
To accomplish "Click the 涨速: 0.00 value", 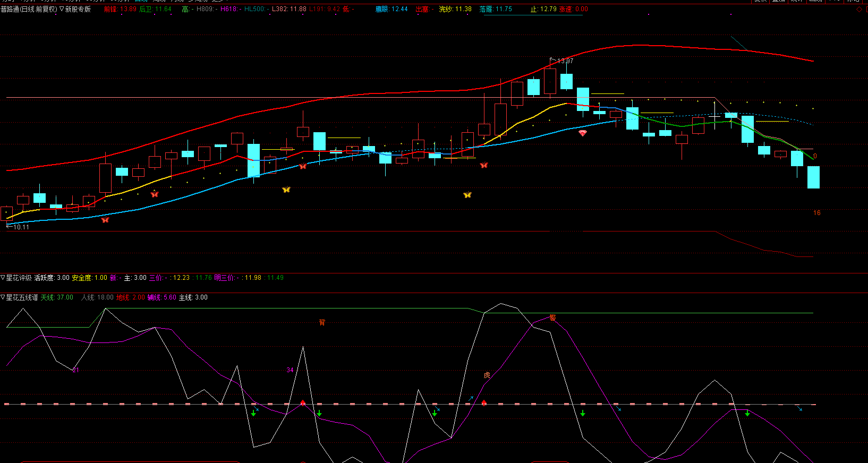I will [x=573, y=9].
